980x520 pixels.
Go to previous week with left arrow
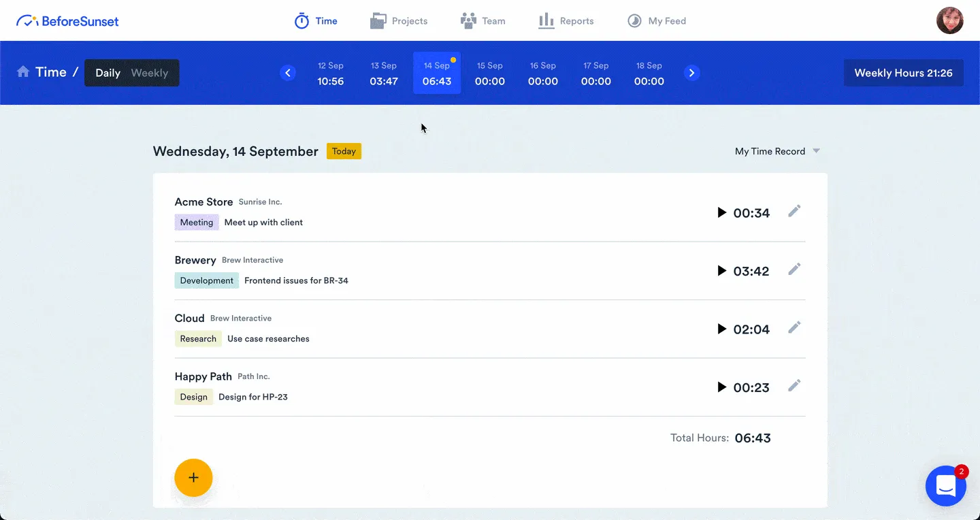(288, 73)
